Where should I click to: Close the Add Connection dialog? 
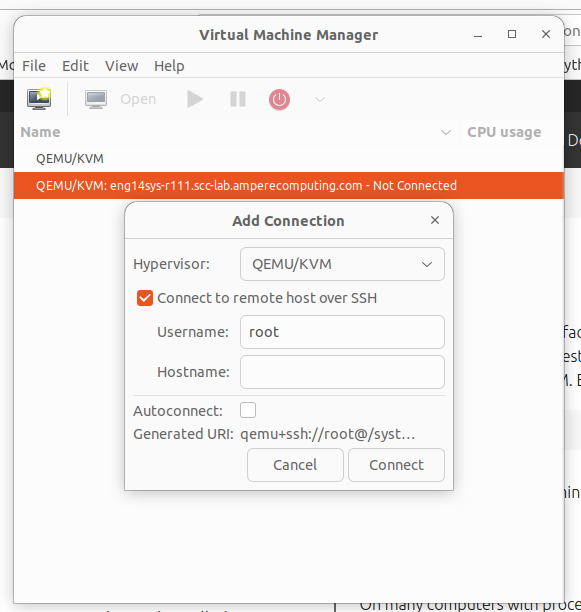tap(435, 220)
